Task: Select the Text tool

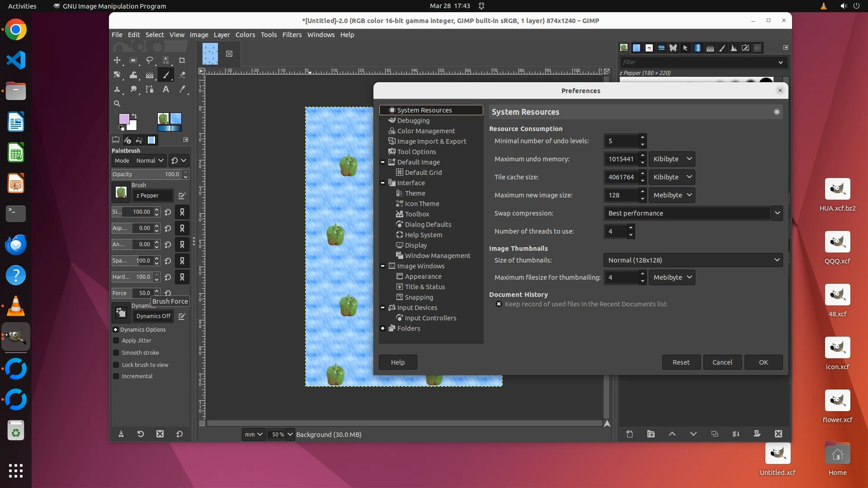Action: click(x=166, y=89)
